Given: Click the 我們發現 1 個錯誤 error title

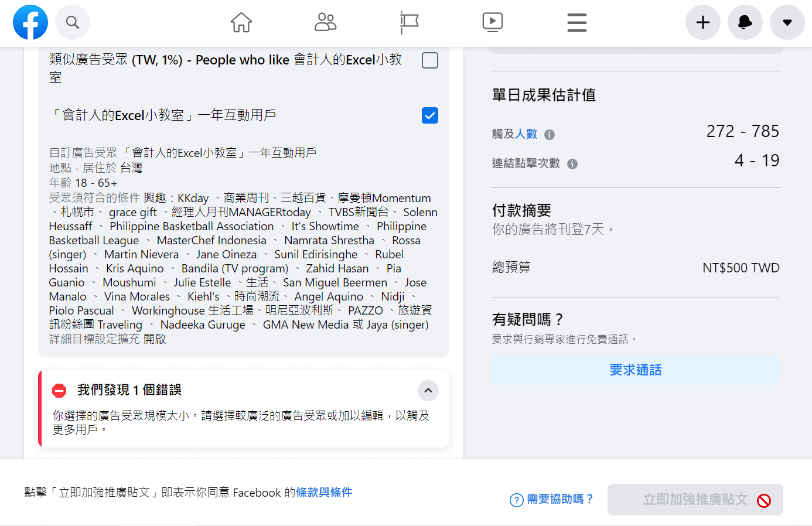Looking at the screenshot, I should point(129,390).
